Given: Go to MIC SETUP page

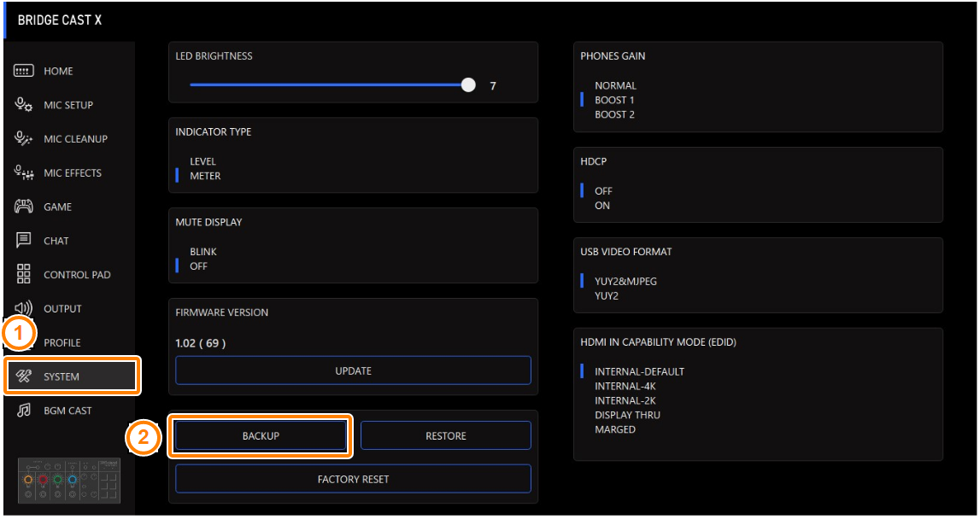Looking at the screenshot, I should 69,105.
